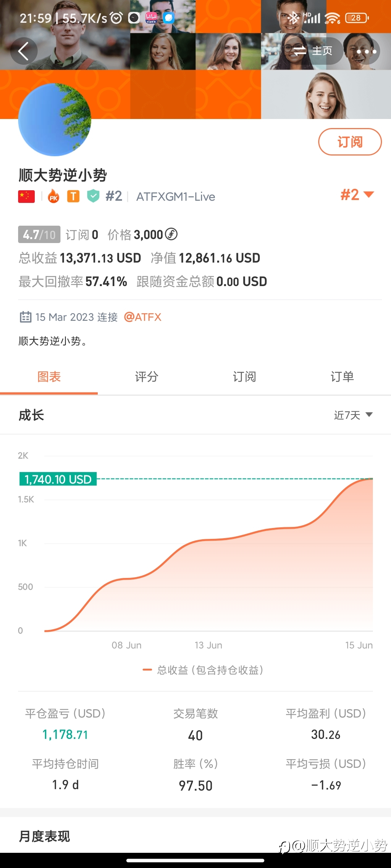Tap the 4.7/10 rating badge
This screenshot has width=391, height=868.
pos(39,235)
